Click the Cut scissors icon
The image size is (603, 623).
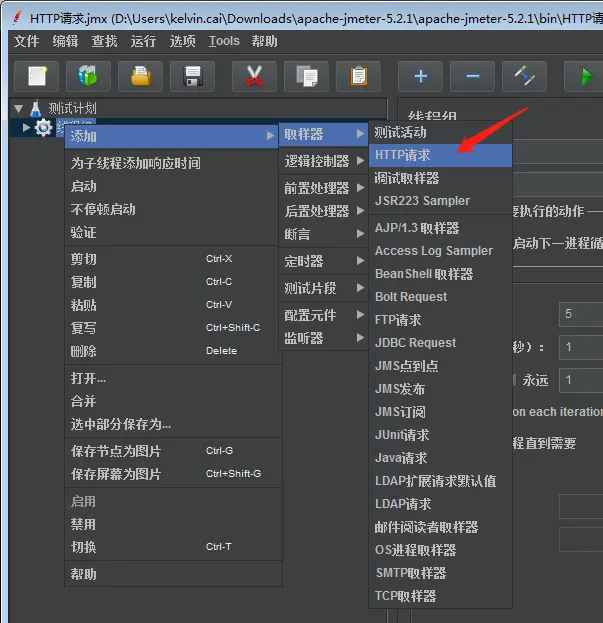pos(254,76)
